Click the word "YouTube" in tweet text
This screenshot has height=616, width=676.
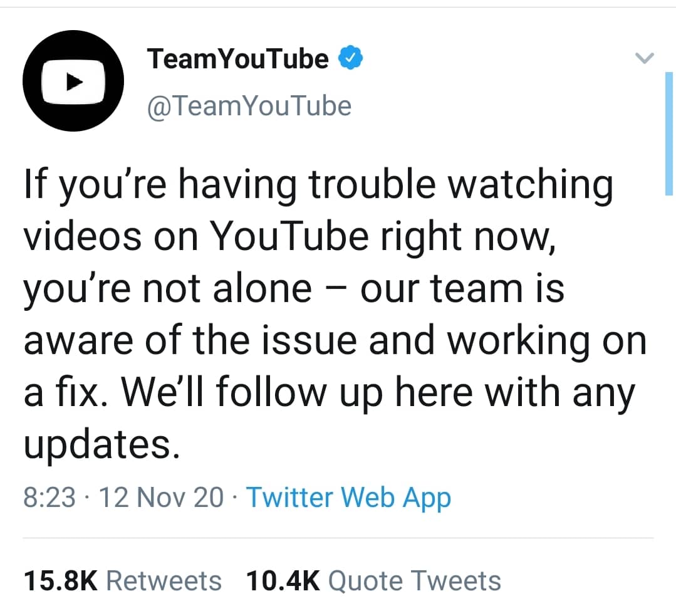(289, 236)
